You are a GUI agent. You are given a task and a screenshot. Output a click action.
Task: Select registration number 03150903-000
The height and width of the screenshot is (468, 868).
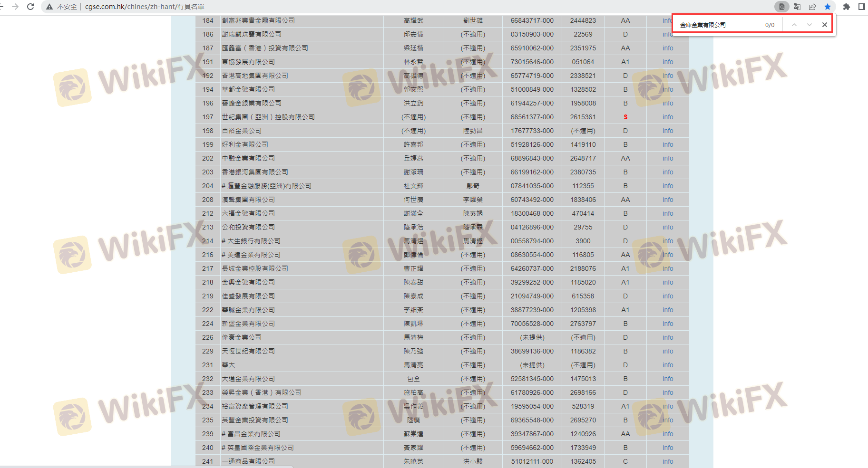pyautogui.click(x=532, y=34)
